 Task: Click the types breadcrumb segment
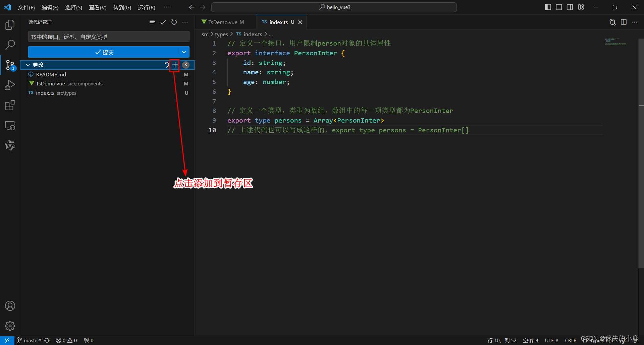(x=221, y=34)
